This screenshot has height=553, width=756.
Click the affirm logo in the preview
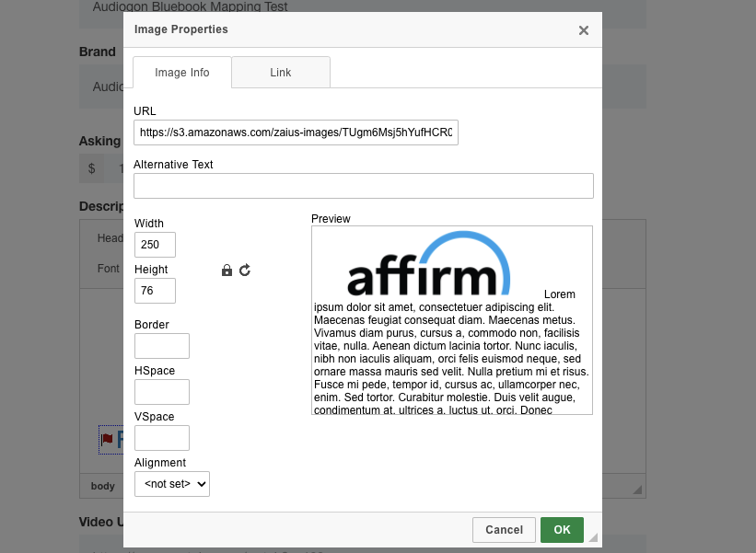[x=428, y=263]
